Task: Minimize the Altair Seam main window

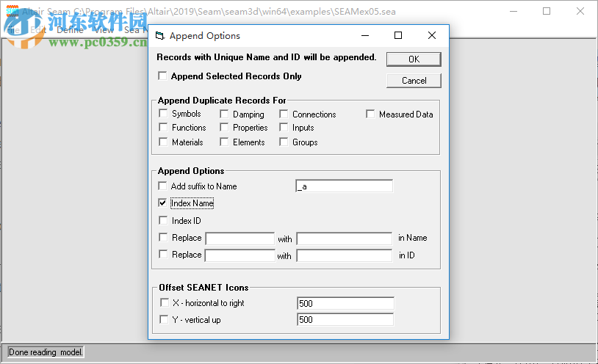Action: (514, 11)
